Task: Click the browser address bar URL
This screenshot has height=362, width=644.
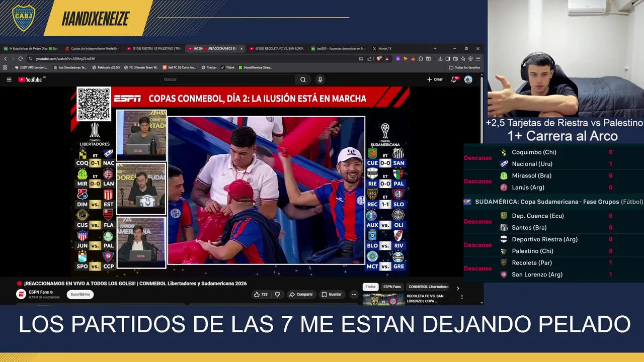Action: tap(65, 59)
